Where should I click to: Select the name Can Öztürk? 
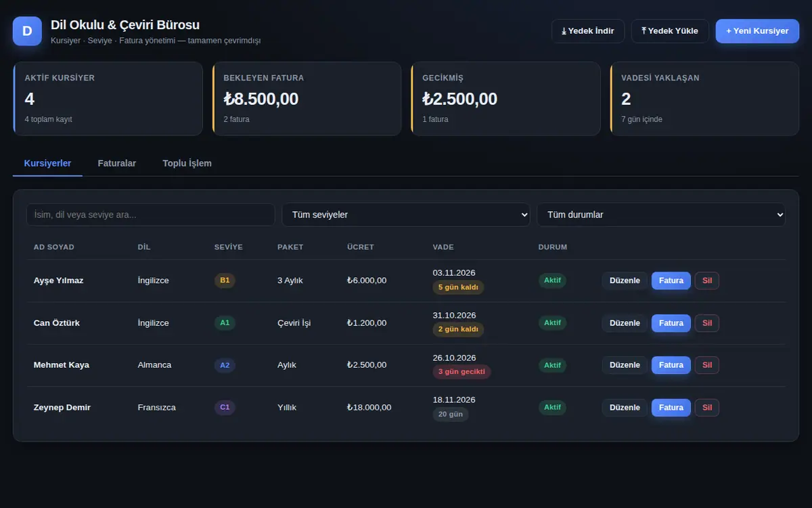tap(57, 323)
